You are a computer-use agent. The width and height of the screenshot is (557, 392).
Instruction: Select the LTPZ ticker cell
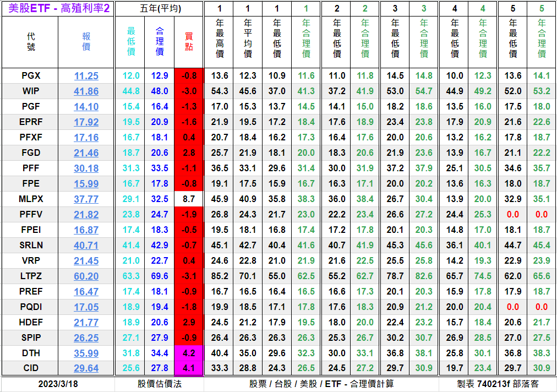[31, 276]
